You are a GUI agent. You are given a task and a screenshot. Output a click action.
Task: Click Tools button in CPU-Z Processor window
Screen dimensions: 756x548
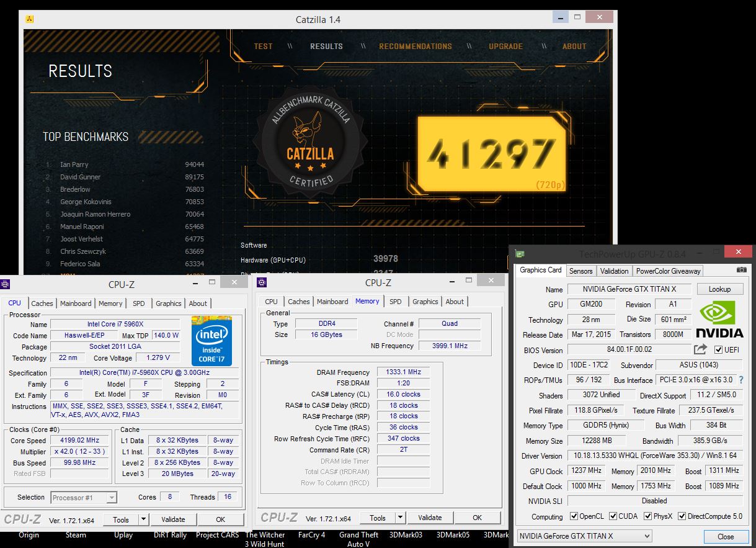(121, 519)
